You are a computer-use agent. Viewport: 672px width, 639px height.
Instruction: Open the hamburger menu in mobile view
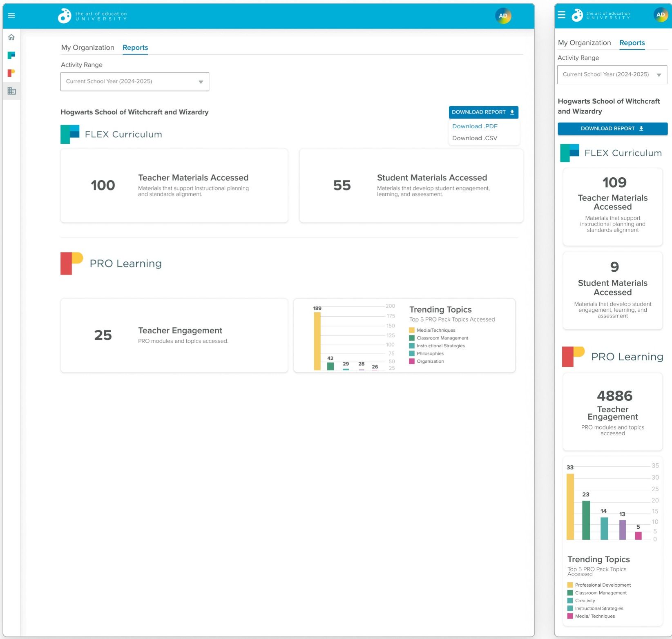click(562, 15)
